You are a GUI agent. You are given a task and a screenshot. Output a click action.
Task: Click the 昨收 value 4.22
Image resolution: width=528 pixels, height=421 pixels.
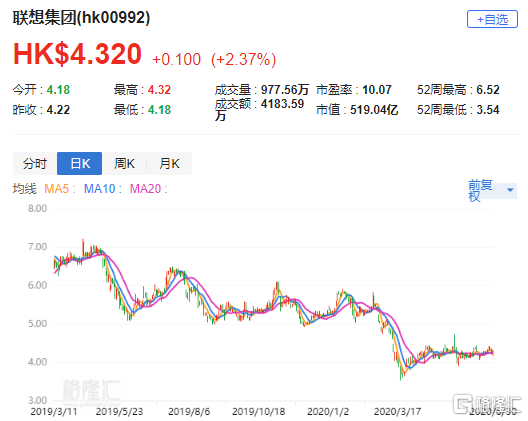pyautogui.click(x=58, y=110)
